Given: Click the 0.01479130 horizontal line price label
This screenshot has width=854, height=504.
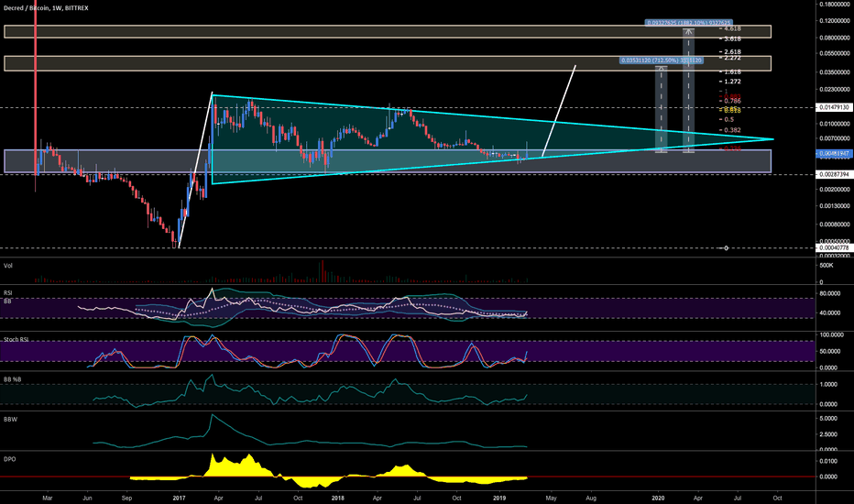Looking at the screenshot, I should (835, 107).
